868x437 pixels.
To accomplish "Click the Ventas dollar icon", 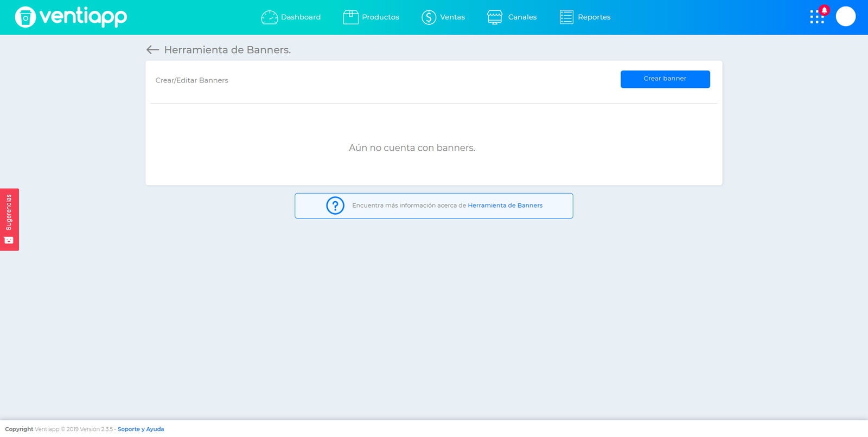I will 429,17.
